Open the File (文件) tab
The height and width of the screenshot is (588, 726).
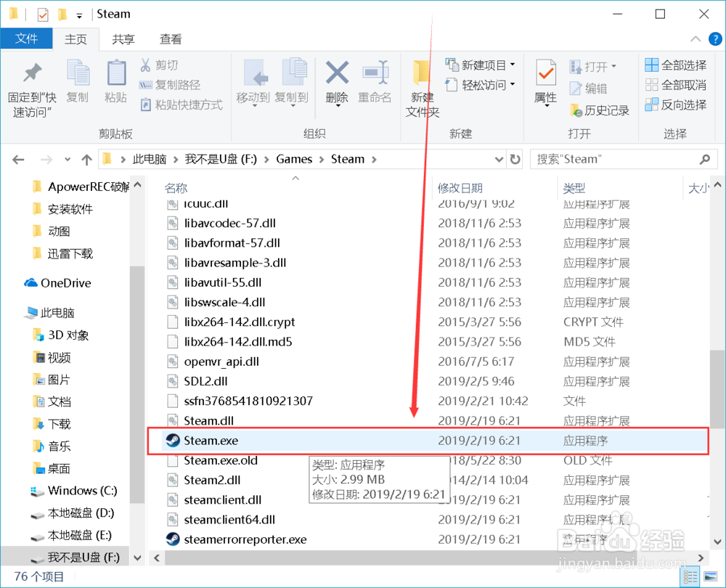[26, 39]
